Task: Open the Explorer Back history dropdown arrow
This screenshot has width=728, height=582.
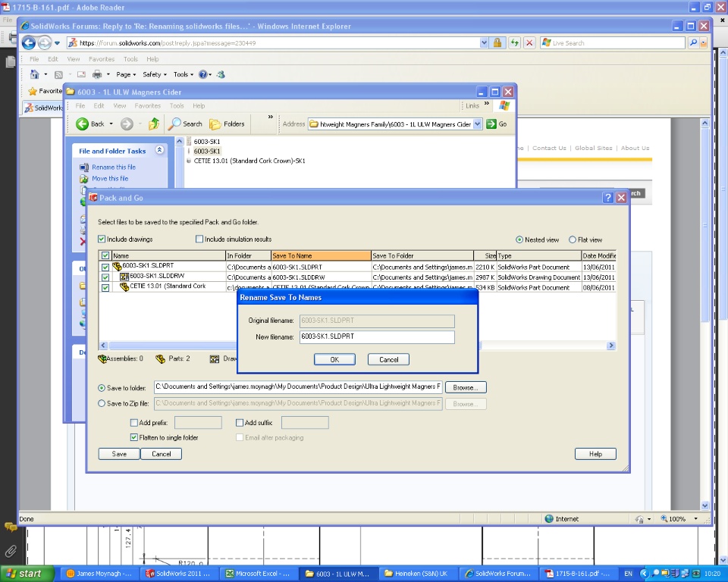Action: tap(111, 124)
